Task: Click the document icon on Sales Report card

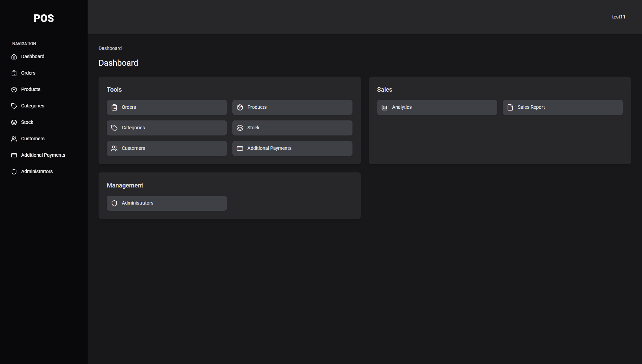Action: click(510, 107)
